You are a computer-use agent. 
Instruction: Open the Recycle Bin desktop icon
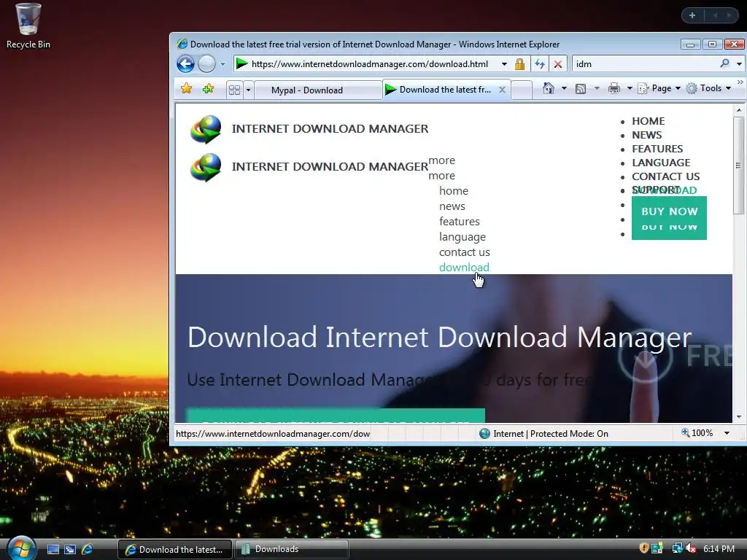coord(28,26)
